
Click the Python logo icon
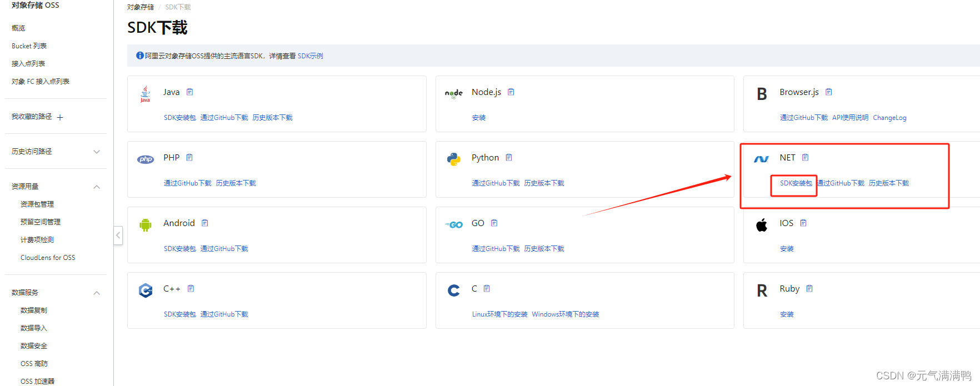click(x=454, y=159)
